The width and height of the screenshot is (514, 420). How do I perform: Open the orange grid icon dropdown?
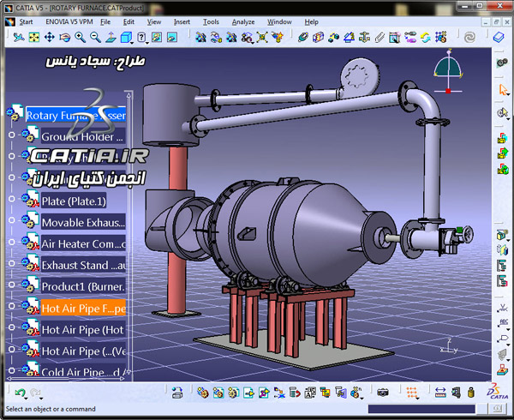tap(417, 399)
